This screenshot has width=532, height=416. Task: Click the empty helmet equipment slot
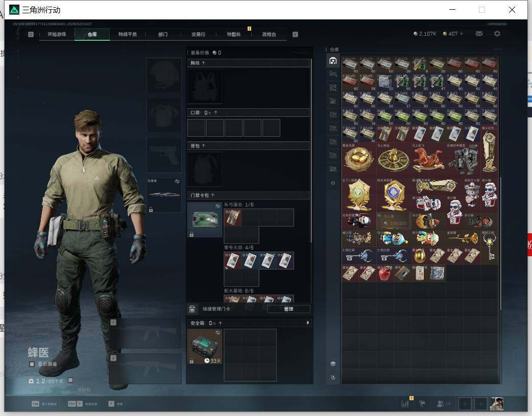point(164,75)
